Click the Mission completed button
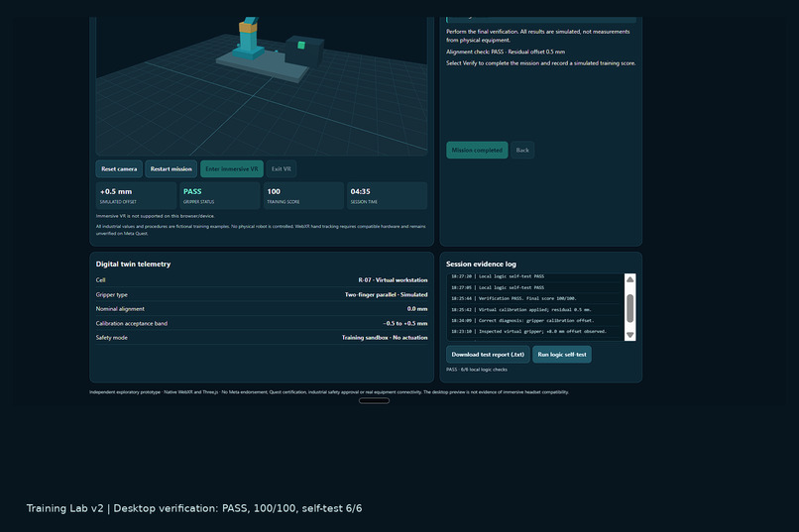799x532 pixels. tap(477, 151)
